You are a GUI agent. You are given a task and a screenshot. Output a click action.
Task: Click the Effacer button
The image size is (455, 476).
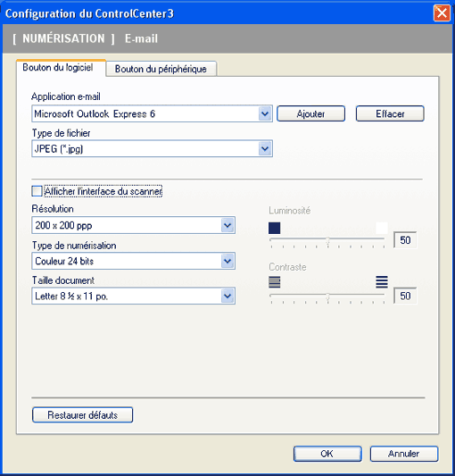tap(390, 113)
